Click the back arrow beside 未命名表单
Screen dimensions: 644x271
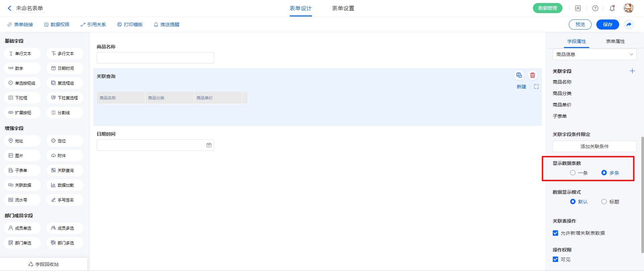[9, 8]
